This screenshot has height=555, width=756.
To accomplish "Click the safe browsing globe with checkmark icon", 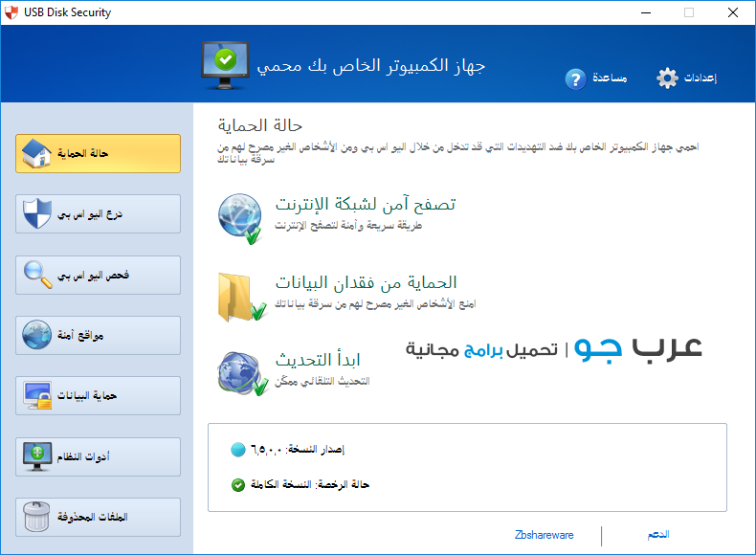I will coord(240,219).
